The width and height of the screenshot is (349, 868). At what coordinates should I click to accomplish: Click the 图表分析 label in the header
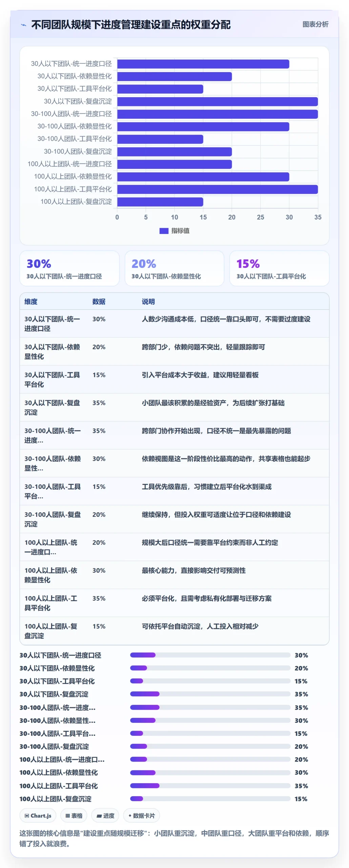click(315, 24)
